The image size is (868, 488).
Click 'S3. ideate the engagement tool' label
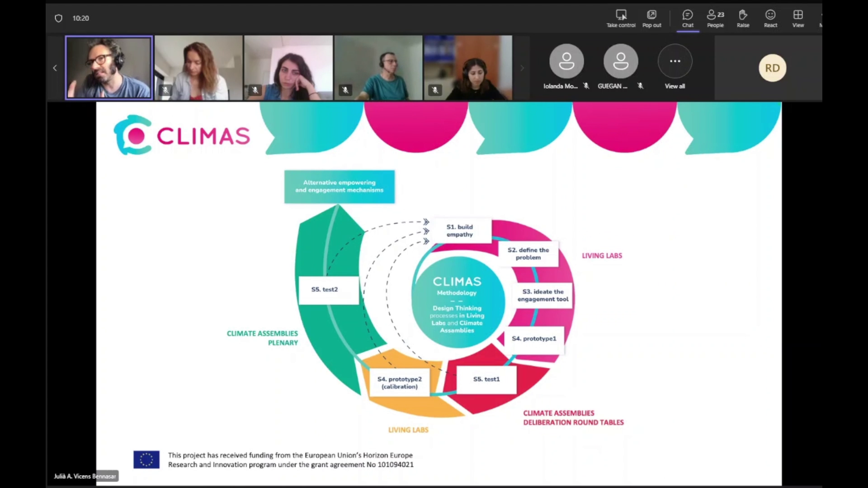click(x=543, y=295)
